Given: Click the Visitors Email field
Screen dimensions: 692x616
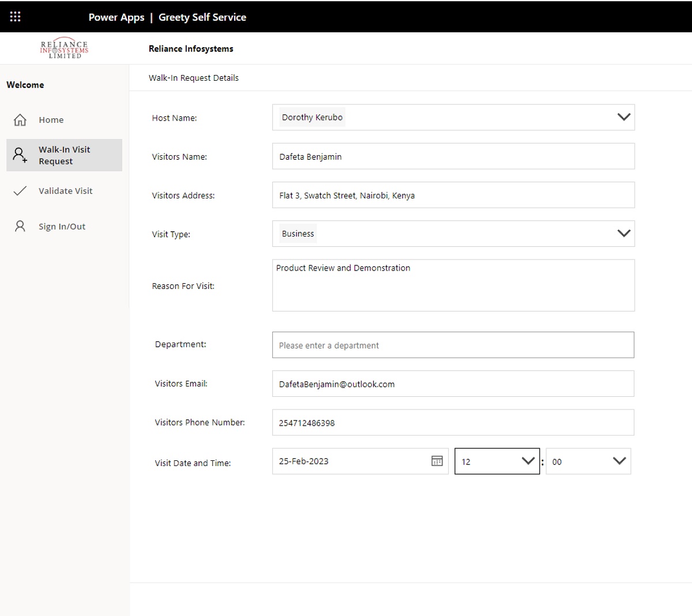Looking at the screenshot, I should 453,384.
